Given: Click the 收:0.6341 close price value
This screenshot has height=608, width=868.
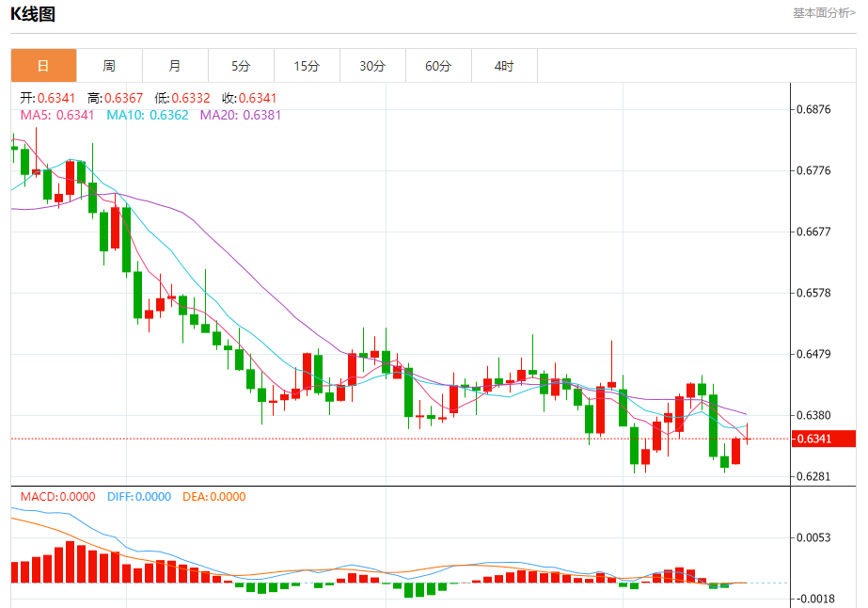Looking at the screenshot, I should pos(249,98).
